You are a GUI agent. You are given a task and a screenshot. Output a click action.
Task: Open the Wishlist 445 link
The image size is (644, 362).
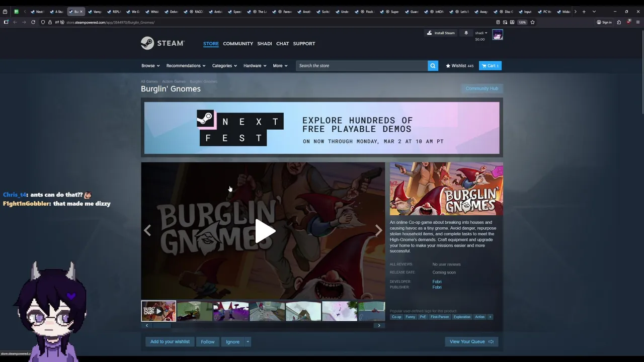(459, 66)
